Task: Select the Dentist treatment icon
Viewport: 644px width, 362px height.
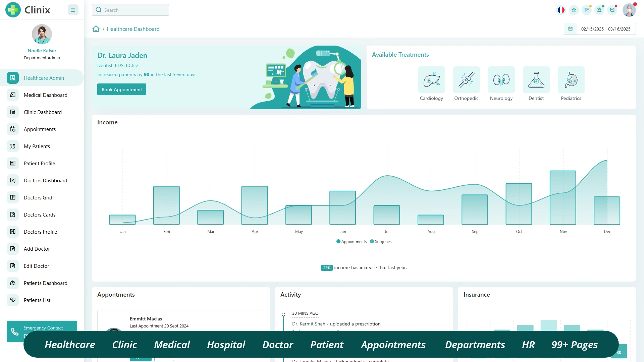Action: point(536,80)
